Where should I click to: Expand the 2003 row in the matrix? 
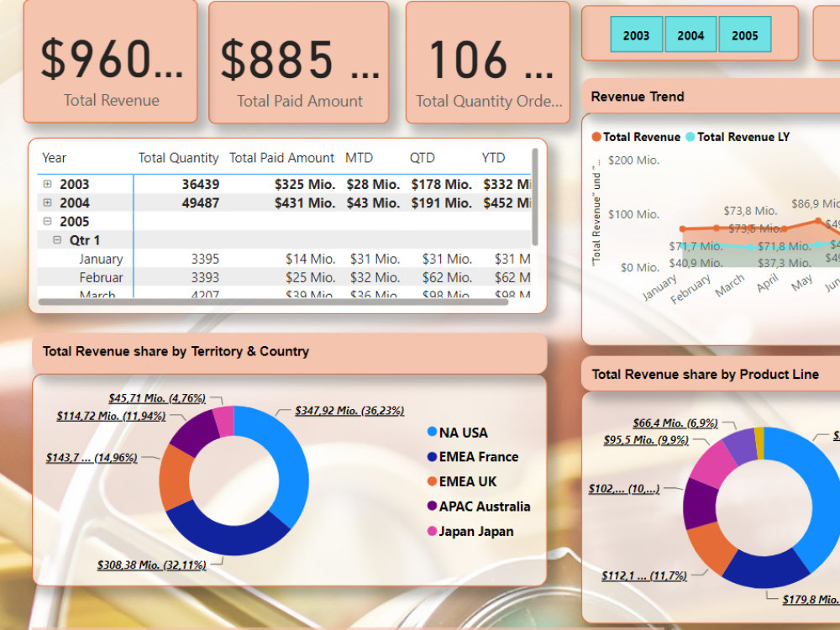click(x=46, y=183)
